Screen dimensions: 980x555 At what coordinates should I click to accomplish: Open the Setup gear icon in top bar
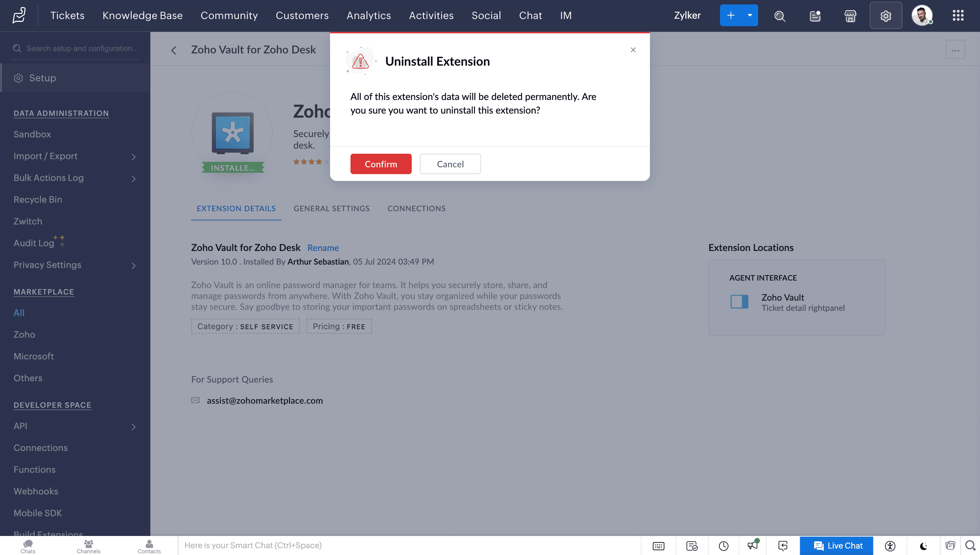click(885, 16)
